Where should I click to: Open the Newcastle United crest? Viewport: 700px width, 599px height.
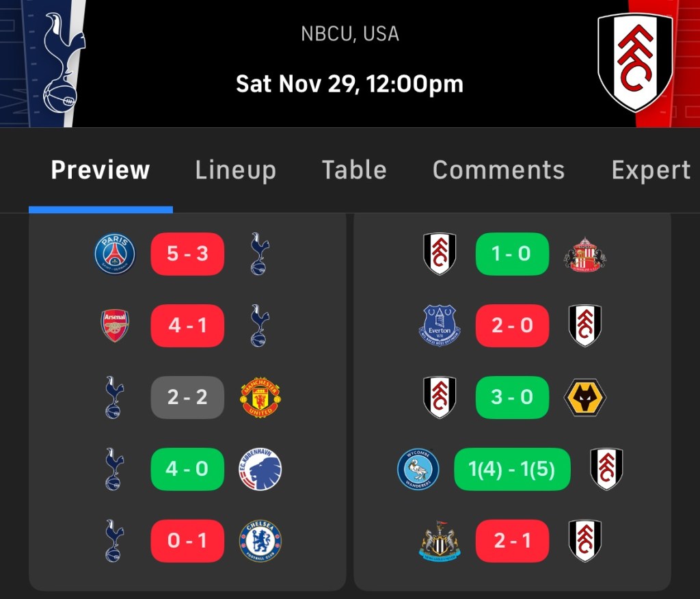pos(439,541)
